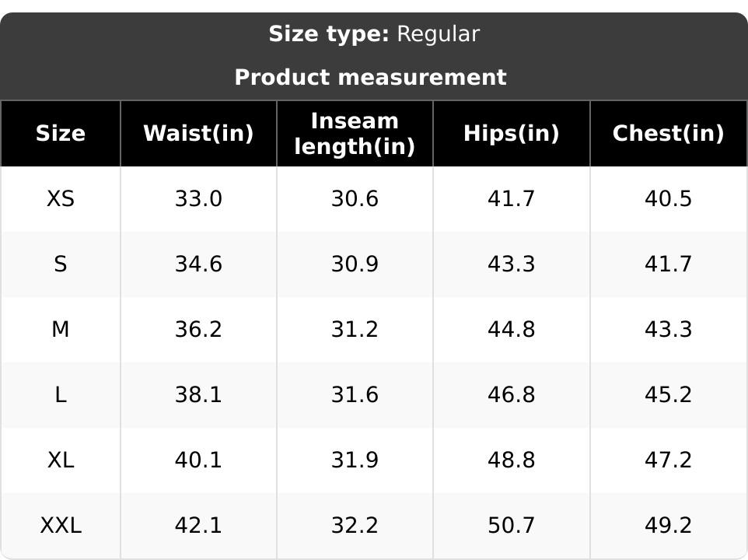Click the S size row label
This screenshot has height=560, width=748.
pyautogui.click(x=61, y=264)
